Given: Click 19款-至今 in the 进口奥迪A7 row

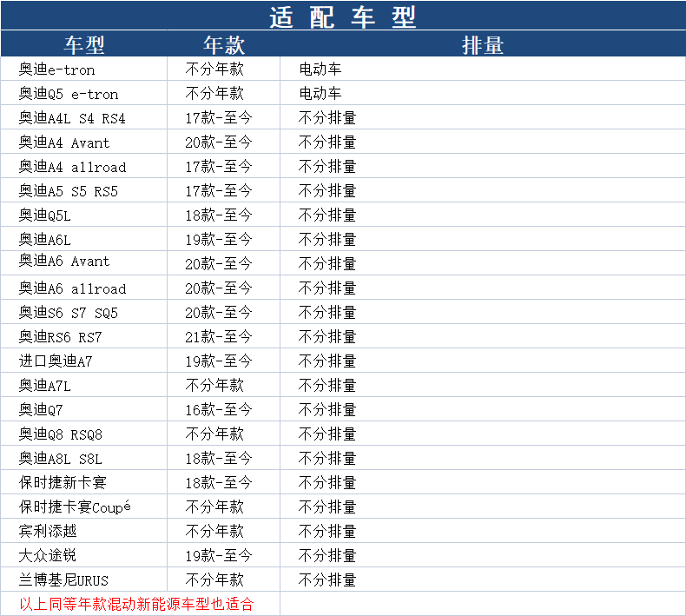Looking at the screenshot, I should click(219, 361).
